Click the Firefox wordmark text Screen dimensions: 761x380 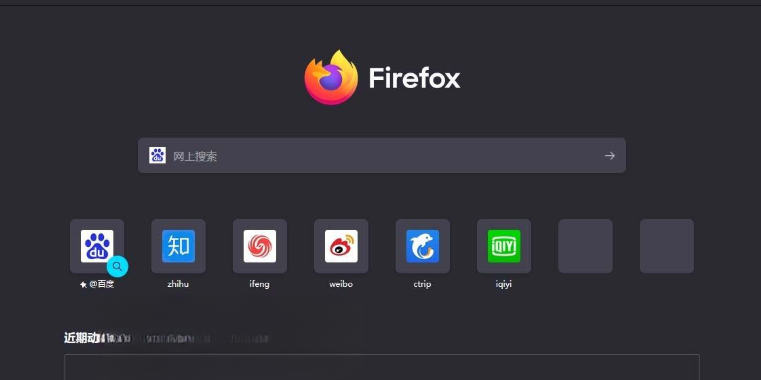[414, 78]
